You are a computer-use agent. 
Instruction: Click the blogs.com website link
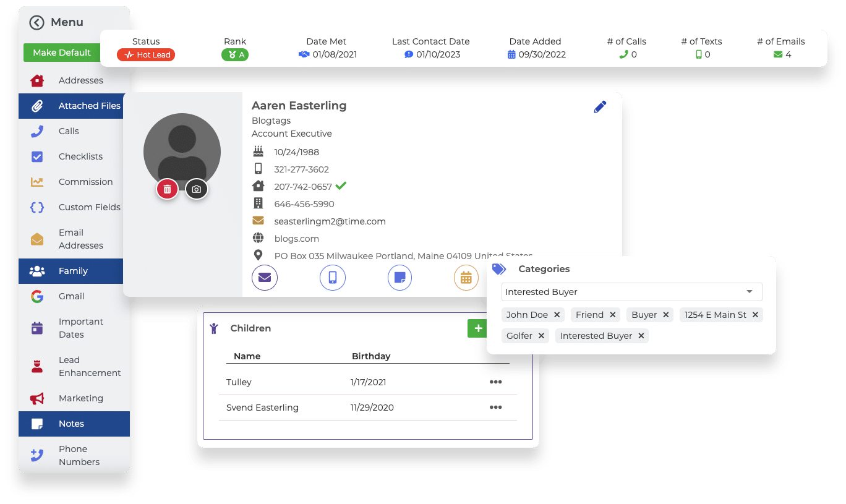pos(297,239)
